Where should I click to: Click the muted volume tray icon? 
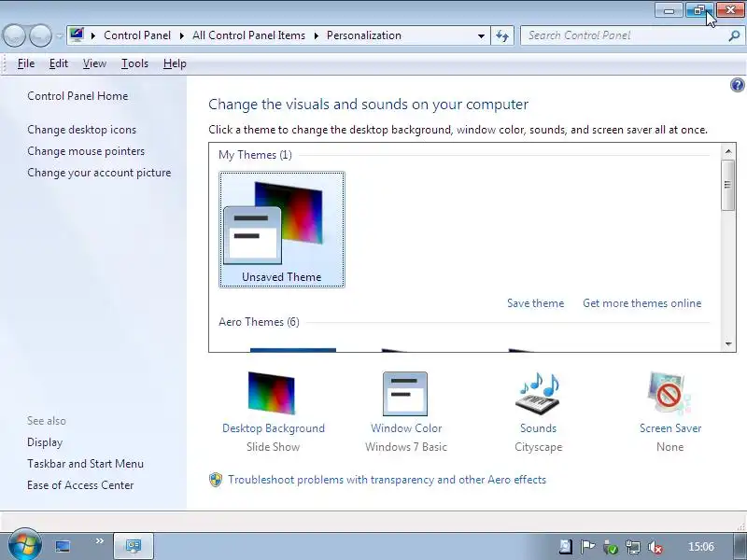[655, 547]
